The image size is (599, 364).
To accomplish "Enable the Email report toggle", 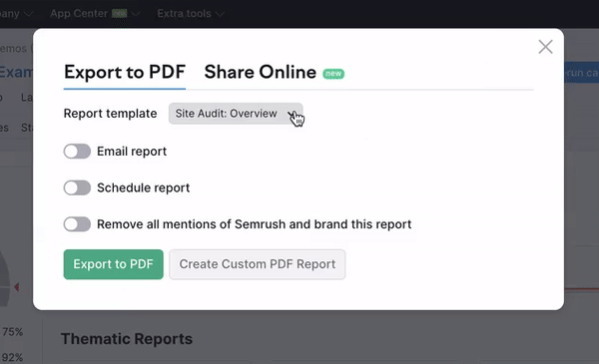I will (77, 152).
